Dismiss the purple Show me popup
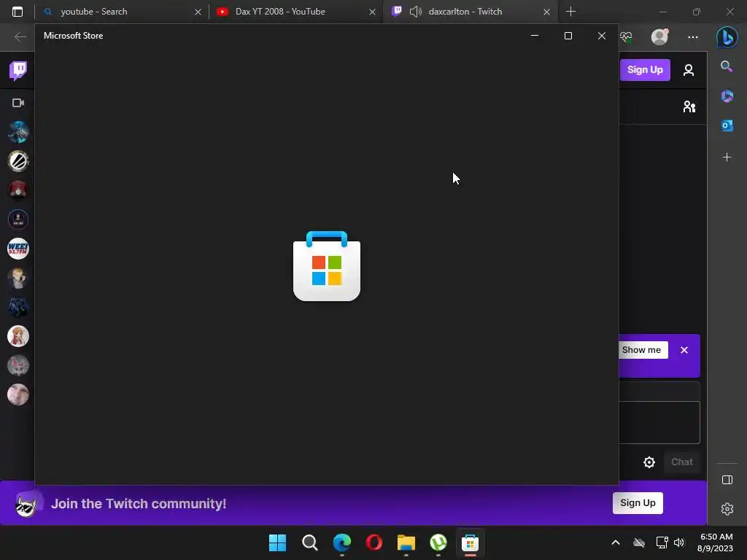 [684, 350]
